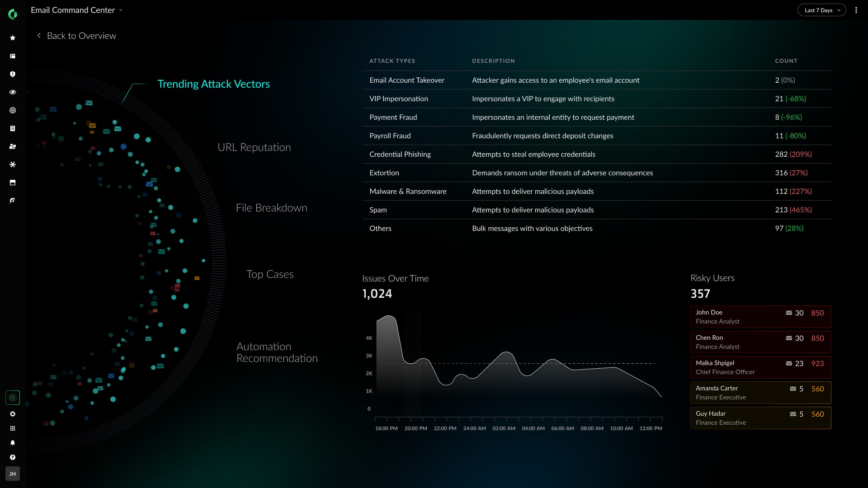Open the network hub icon in sidebar
Screen dimensions: 868x488
click(13, 164)
